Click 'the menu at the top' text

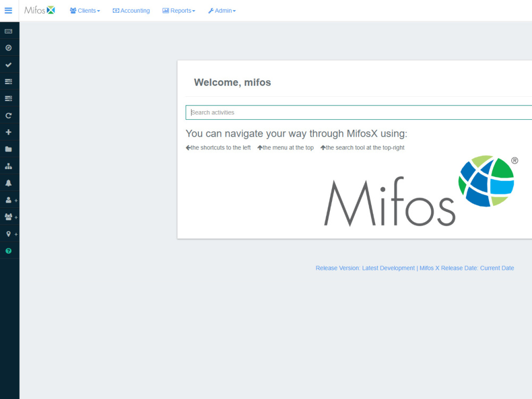pos(288,147)
